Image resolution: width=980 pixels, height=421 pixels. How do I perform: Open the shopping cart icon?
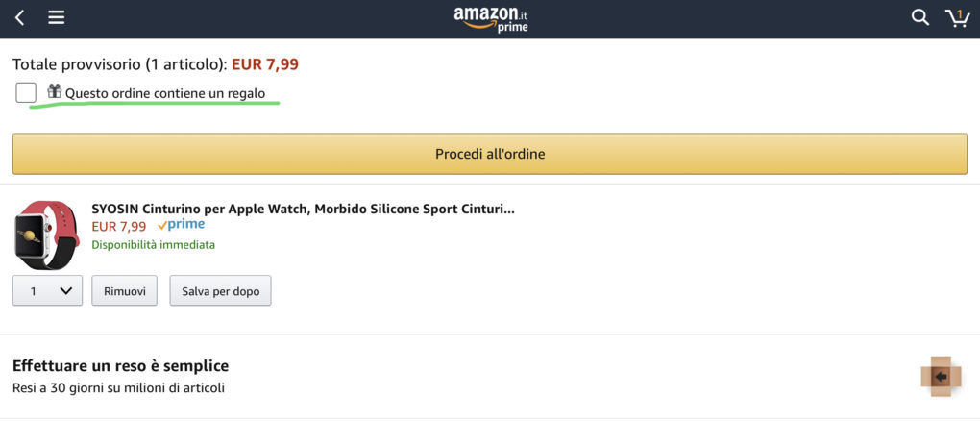point(957,18)
